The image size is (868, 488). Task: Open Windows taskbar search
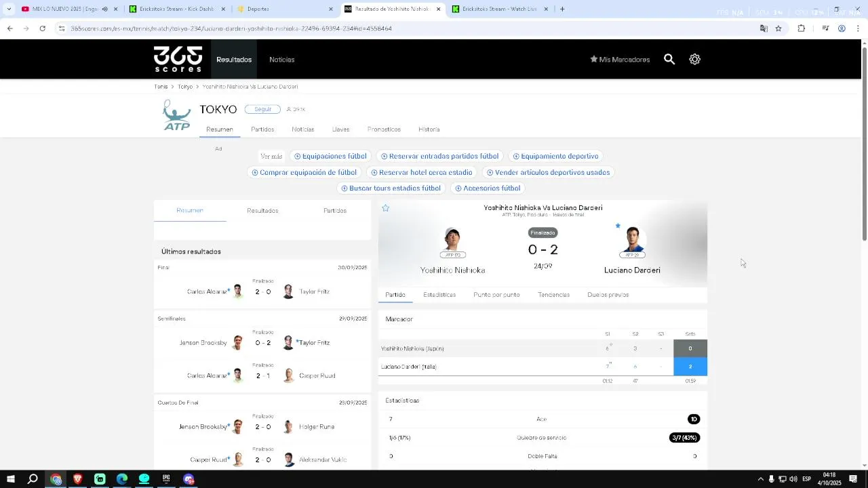tap(33, 479)
